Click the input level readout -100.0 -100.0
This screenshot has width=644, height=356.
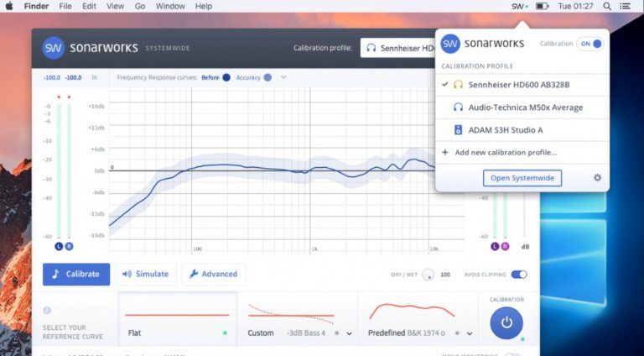pyautogui.click(x=62, y=78)
